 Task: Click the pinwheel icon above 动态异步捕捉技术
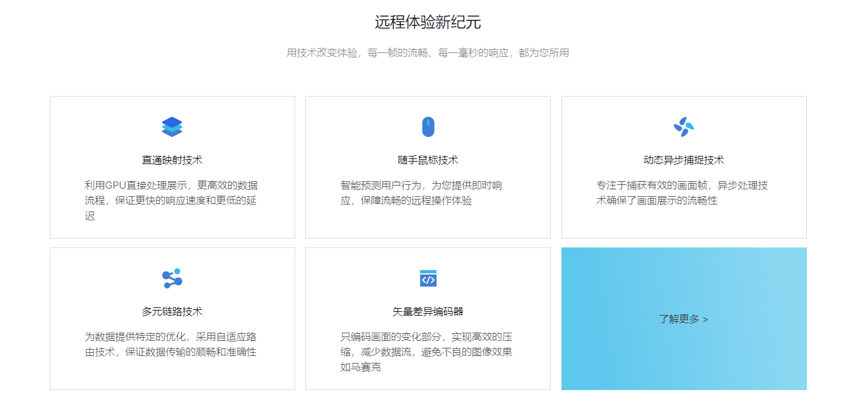[x=684, y=127]
